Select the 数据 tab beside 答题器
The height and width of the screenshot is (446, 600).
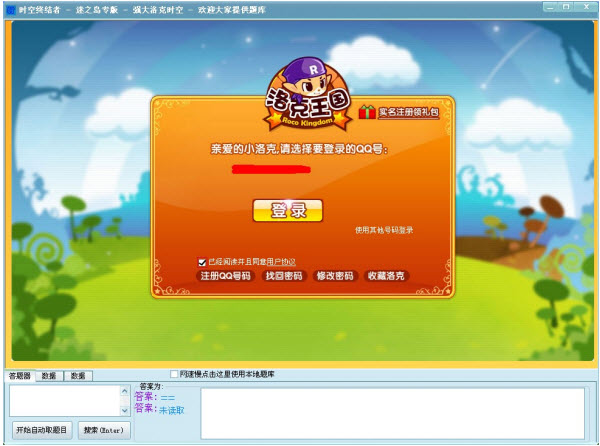click(49, 376)
